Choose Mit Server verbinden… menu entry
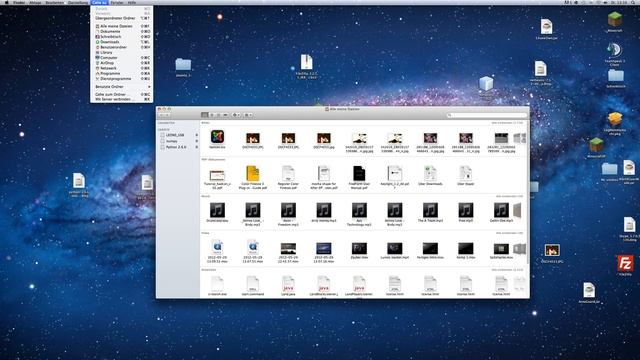 (x=122, y=99)
